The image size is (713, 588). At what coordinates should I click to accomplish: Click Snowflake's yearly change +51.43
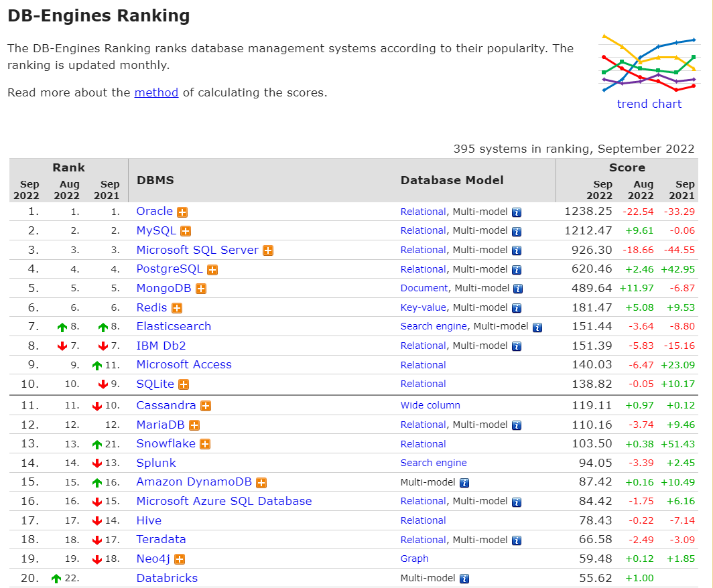click(x=678, y=444)
